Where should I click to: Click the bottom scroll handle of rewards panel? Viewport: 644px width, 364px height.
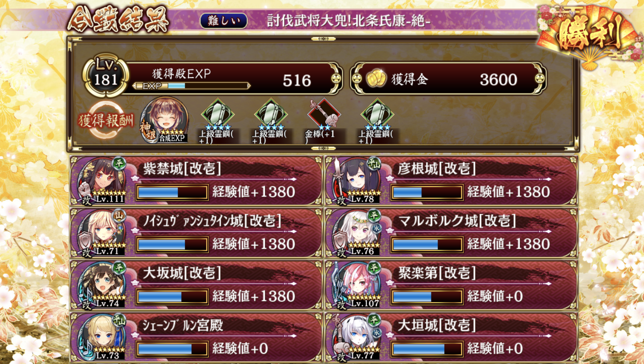point(323,148)
